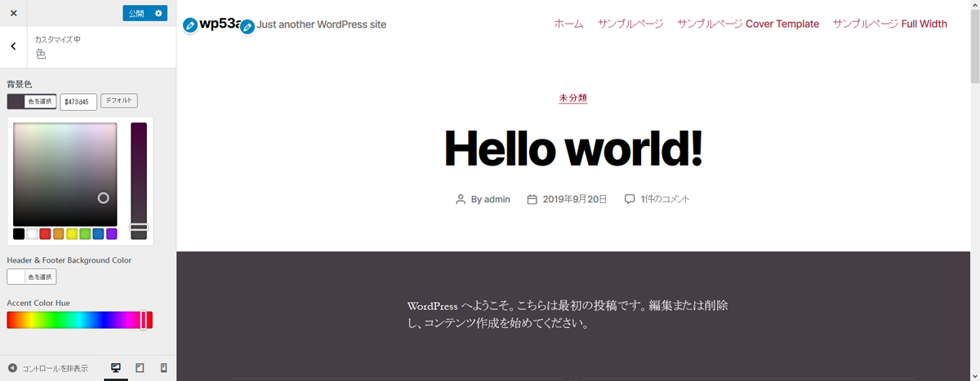Screen dimensions: 980x381
Task: Open publish settings gear icon
Action: click(159, 13)
